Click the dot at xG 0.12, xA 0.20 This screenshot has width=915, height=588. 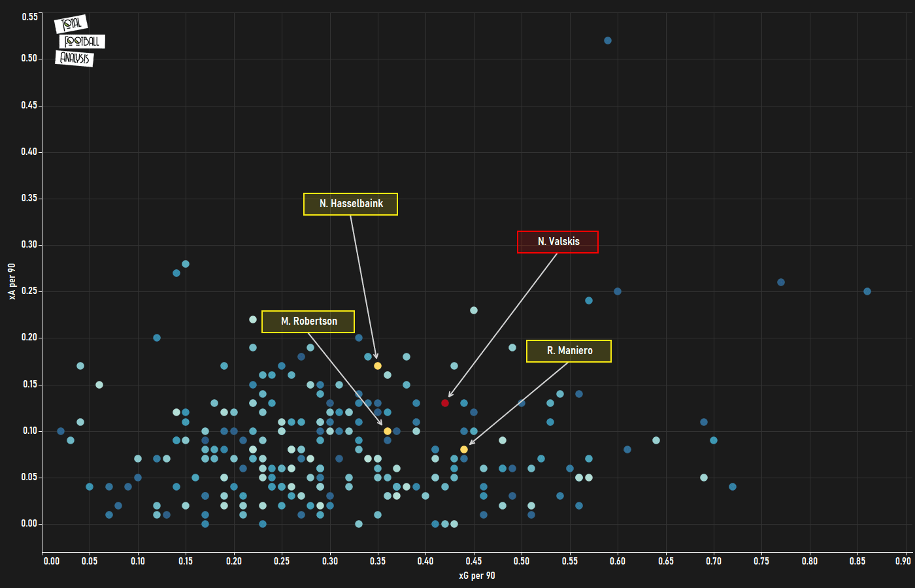157,338
